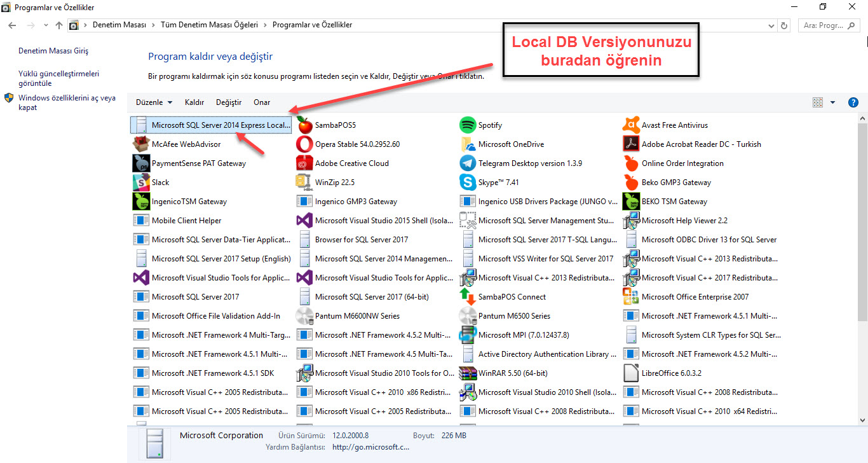Screen dimensions: 868x463
Task: Open the address bar history dropdown
Action: point(771,24)
